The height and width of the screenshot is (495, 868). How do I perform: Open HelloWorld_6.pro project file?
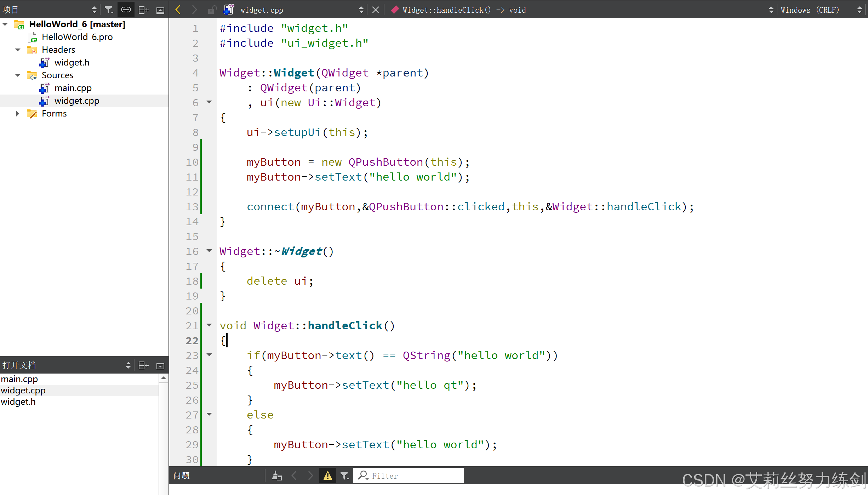coord(77,37)
